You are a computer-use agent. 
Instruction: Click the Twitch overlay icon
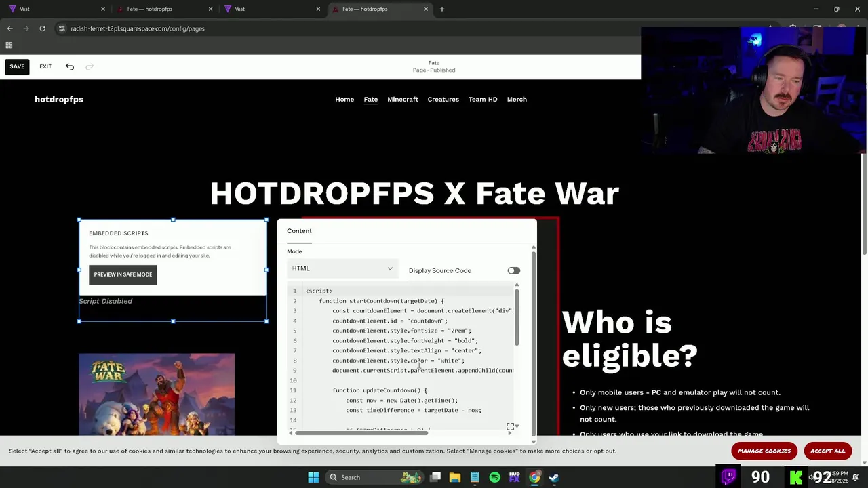[729, 476]
